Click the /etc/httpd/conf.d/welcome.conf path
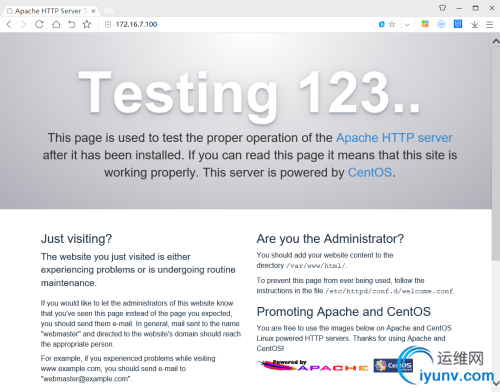Screen dimensions: 500x392 [389, 291]
